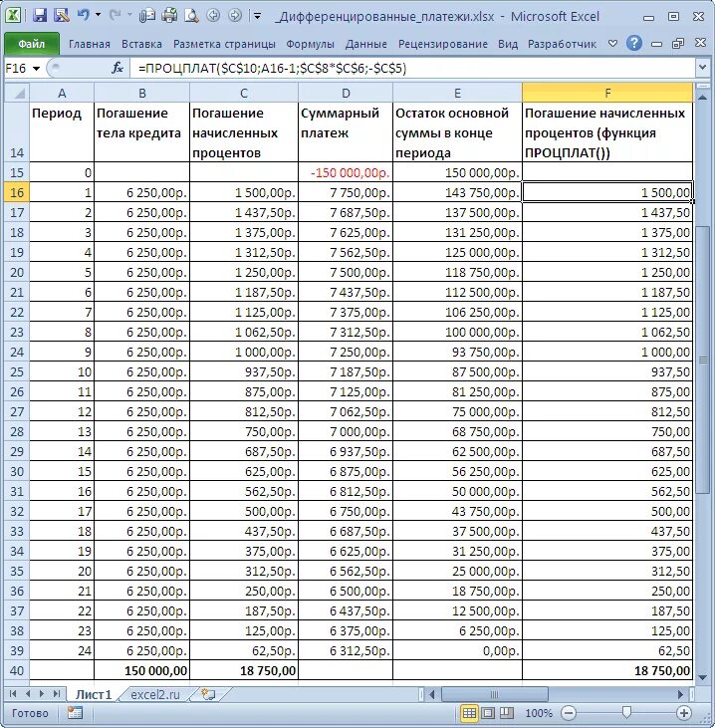Select column C header

pos(244,93)
